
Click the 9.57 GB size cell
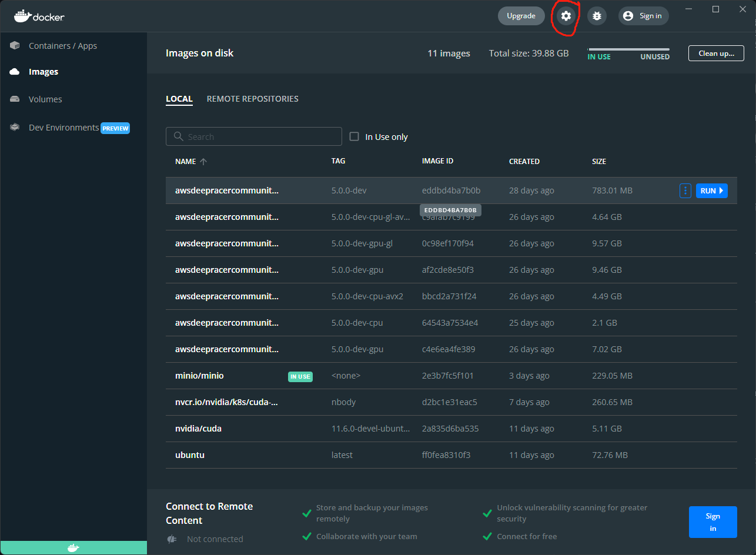tap(607, 243)
